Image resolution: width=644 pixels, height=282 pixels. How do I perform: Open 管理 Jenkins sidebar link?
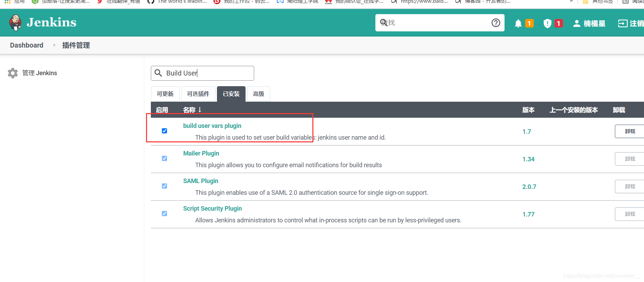click(40, 73)
